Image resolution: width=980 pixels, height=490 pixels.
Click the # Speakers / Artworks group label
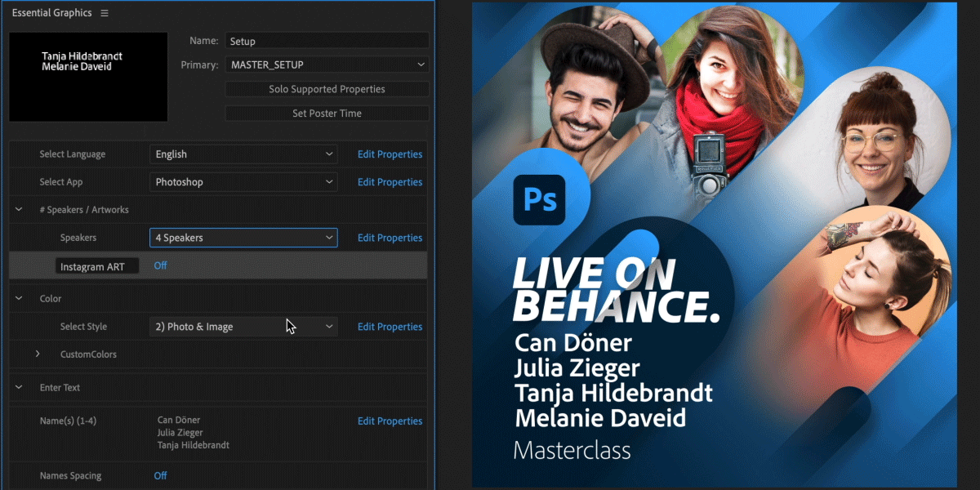coord(84,210)
